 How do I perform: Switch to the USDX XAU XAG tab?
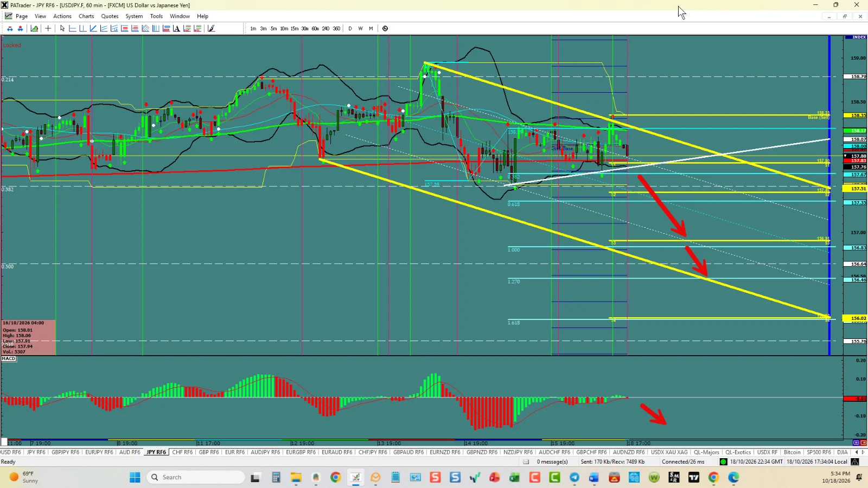669,452
